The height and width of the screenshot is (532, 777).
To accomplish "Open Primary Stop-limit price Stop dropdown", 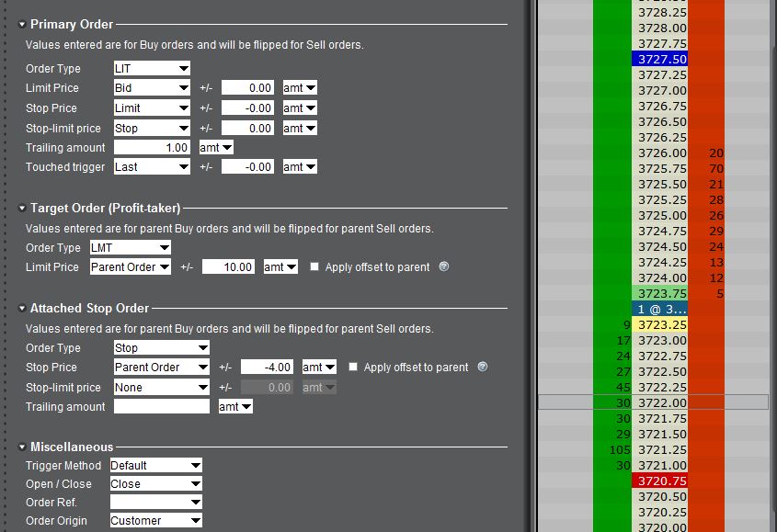I will point(152,129).
